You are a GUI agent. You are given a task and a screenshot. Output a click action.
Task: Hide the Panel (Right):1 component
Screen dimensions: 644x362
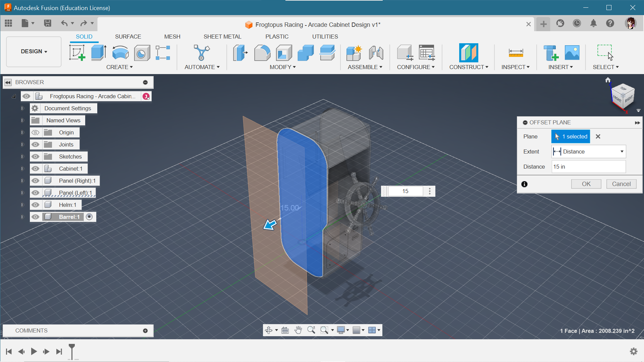(35, 181)
